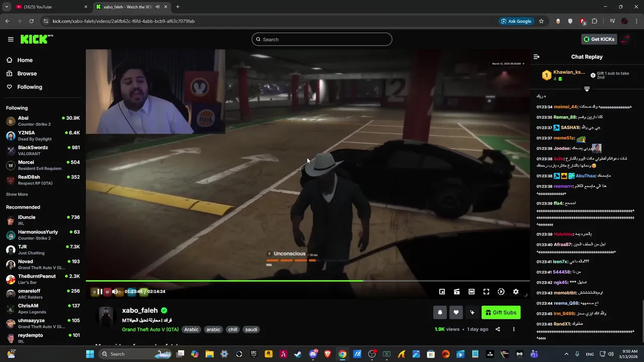Select the 'saudi' tag
This screenshot has width=644, height=362.
[251, 329]
